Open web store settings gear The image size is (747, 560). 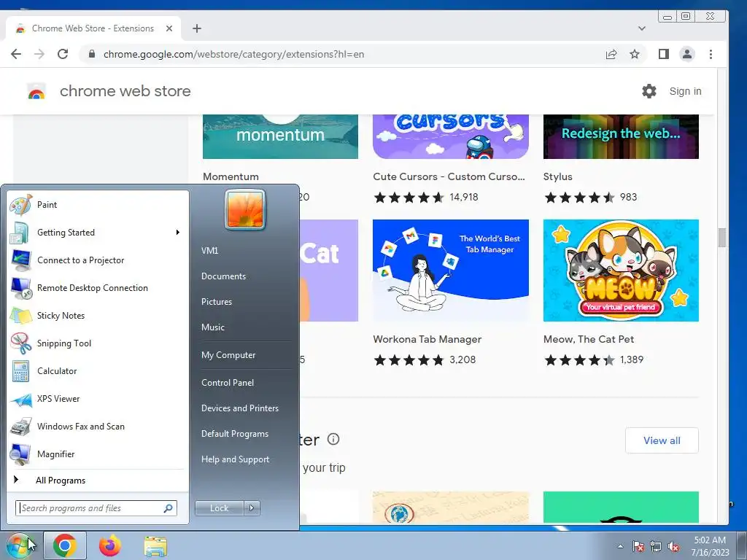[649, 91]
